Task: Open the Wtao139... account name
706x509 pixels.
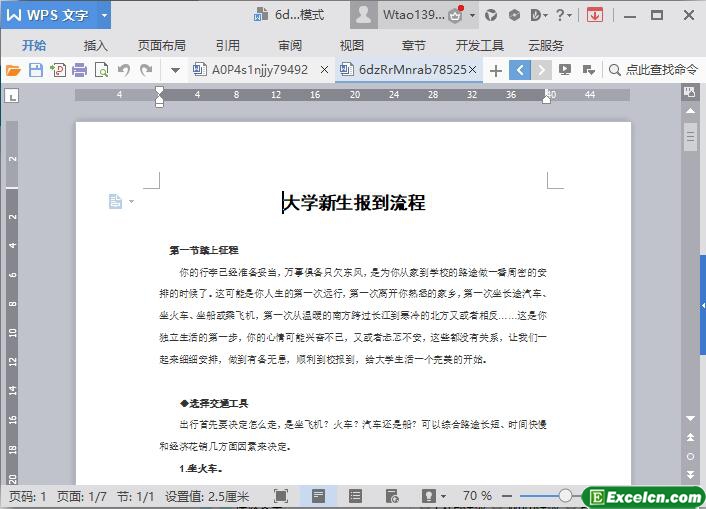Action: [x=413, y=15]
